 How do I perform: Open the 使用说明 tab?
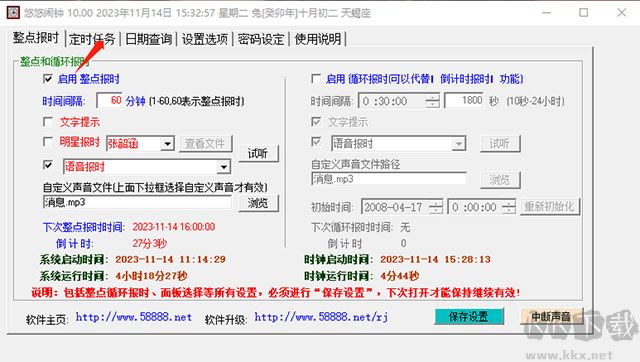point(318,39)
